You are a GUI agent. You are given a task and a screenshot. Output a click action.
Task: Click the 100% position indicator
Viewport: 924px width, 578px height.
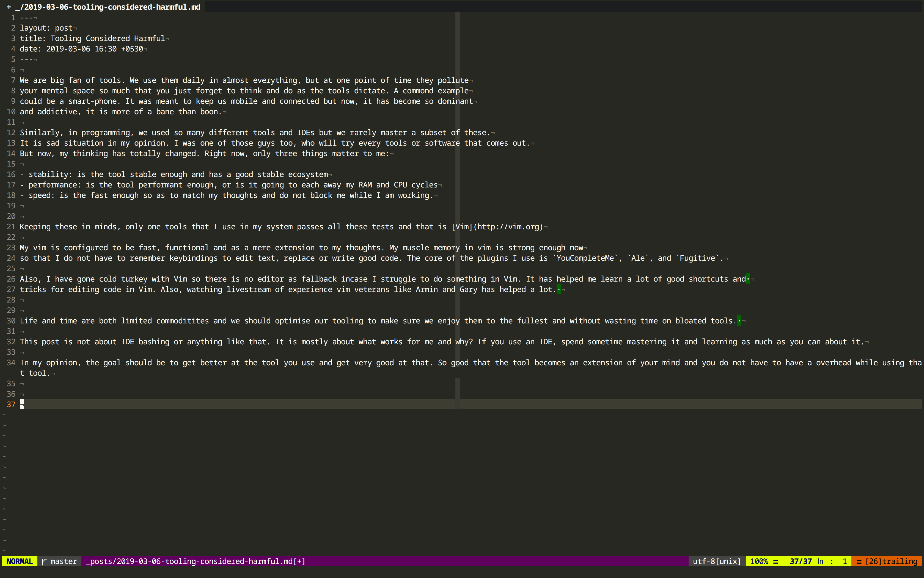pos(759,561)
